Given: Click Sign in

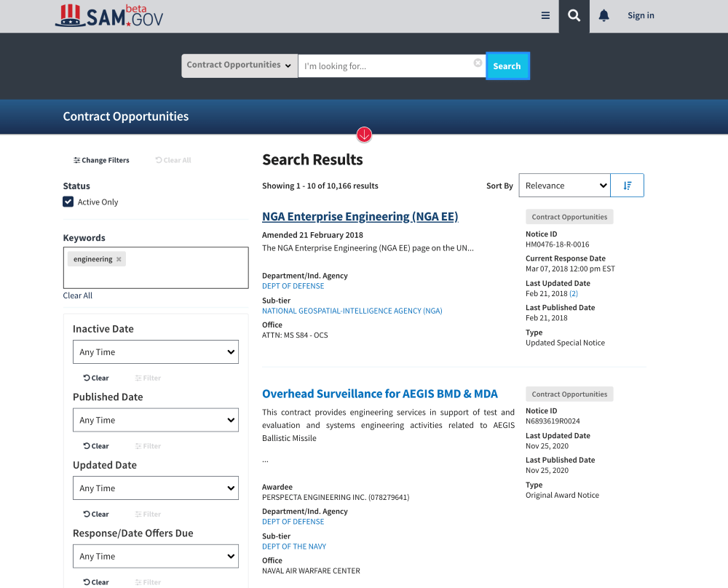Looking at the screenshot, I should click(641, 16).
